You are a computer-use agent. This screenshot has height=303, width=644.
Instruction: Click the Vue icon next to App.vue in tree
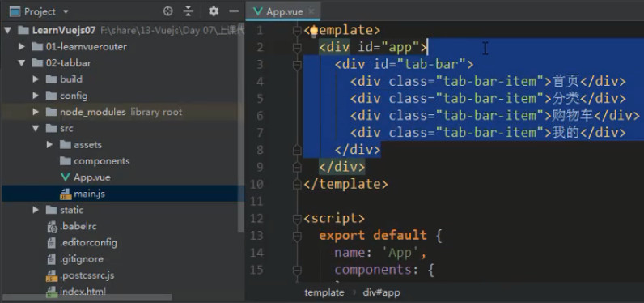tap(65, 177)
